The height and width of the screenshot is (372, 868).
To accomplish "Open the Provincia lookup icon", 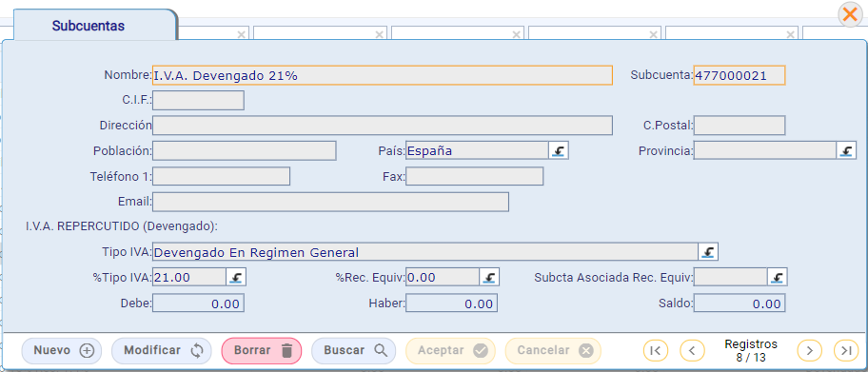I will pyautogui.click(x=846, y=150).
